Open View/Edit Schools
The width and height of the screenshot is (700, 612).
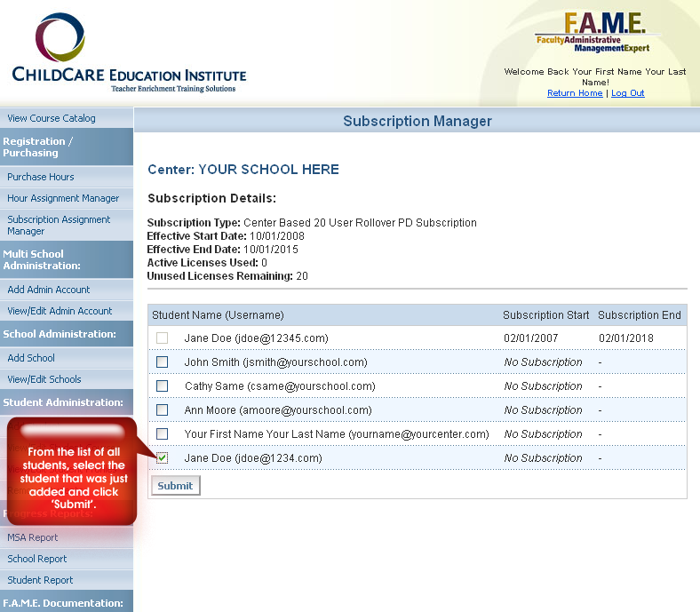pyautogui.click(x=67, y=379)
